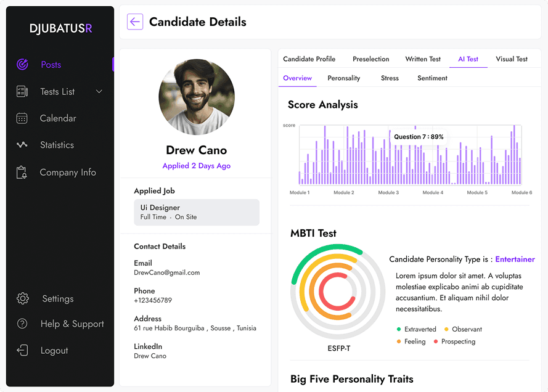This screenshot has width=548, height=392.
Task: Open Help & Support
Action: [x=72, y=324]
